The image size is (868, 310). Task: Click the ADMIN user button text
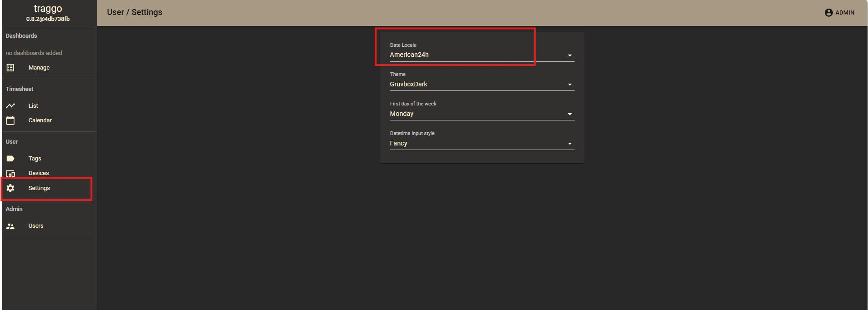(x=845, y=13)
